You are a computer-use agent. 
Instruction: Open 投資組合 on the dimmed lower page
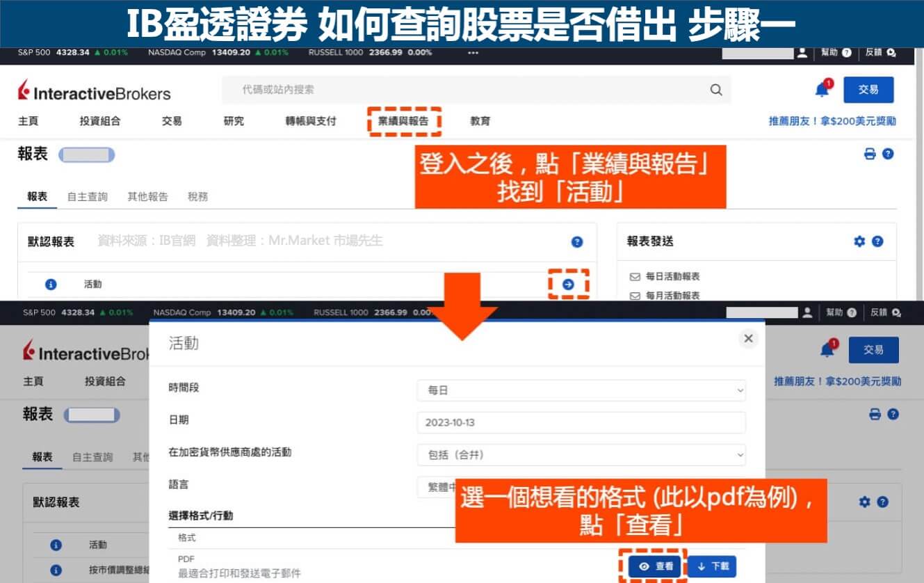(105, 381)
